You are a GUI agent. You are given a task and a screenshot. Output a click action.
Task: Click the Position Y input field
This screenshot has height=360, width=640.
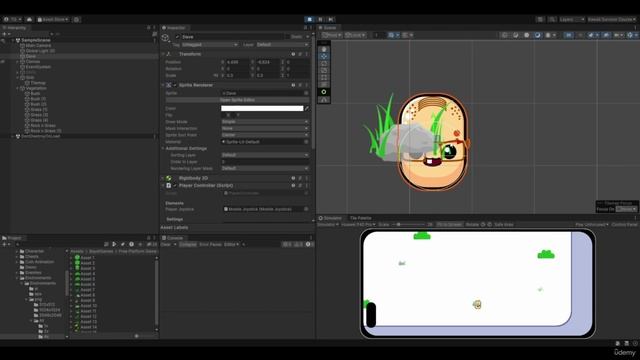tap(268, 62)
